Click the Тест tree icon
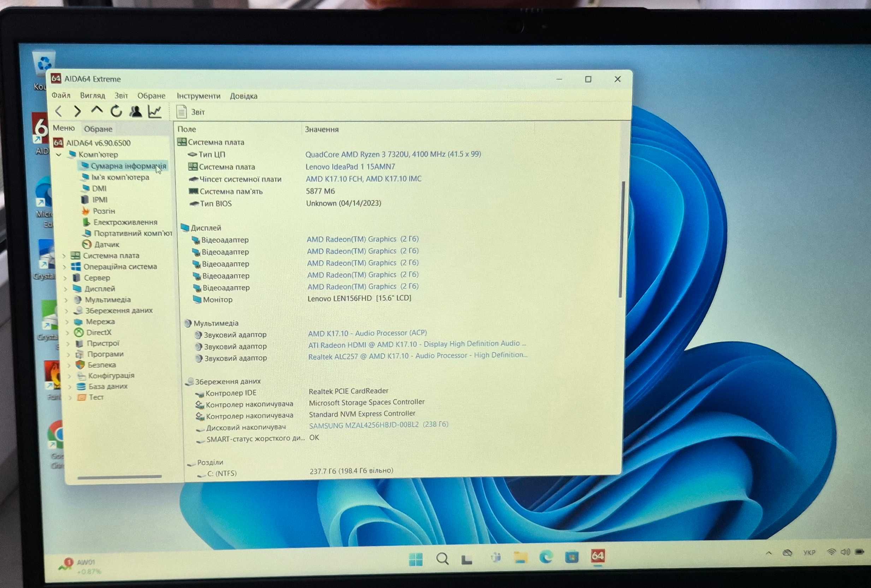Viewport: 871px width, 588px height. point(81,397)
